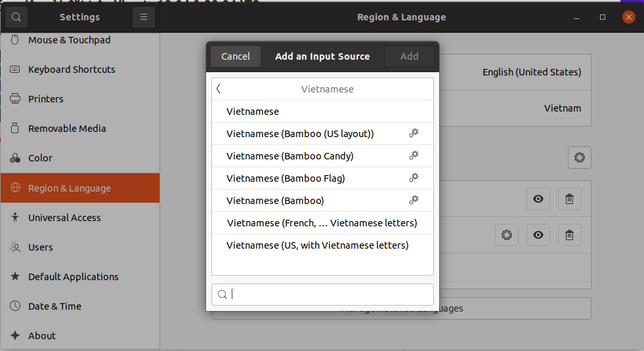644x351 pixels.
Task: Click gear icon next to Vietnamese (Bamboo Candy)
Action: [414, 155]
